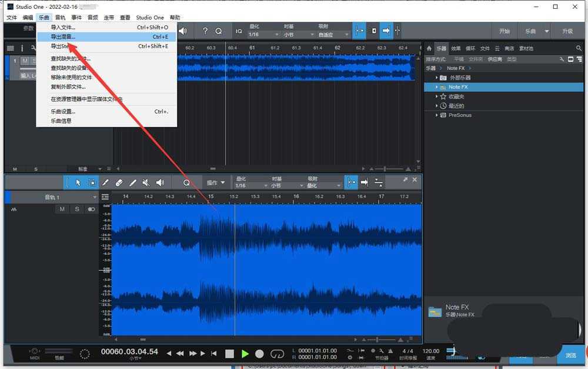
Task: Select the Listen tool (speaker icon)
Action: coord(159,183)
